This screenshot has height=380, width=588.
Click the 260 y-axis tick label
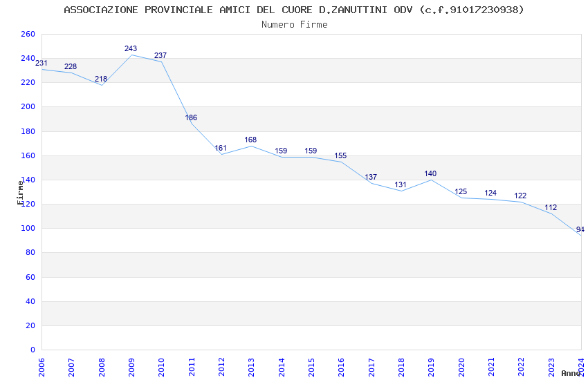[x=28, y=34]
